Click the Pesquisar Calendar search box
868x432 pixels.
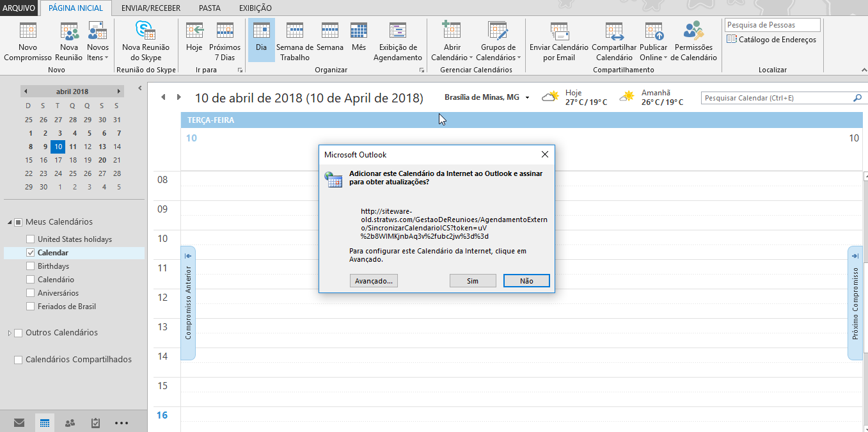[776, 98]
